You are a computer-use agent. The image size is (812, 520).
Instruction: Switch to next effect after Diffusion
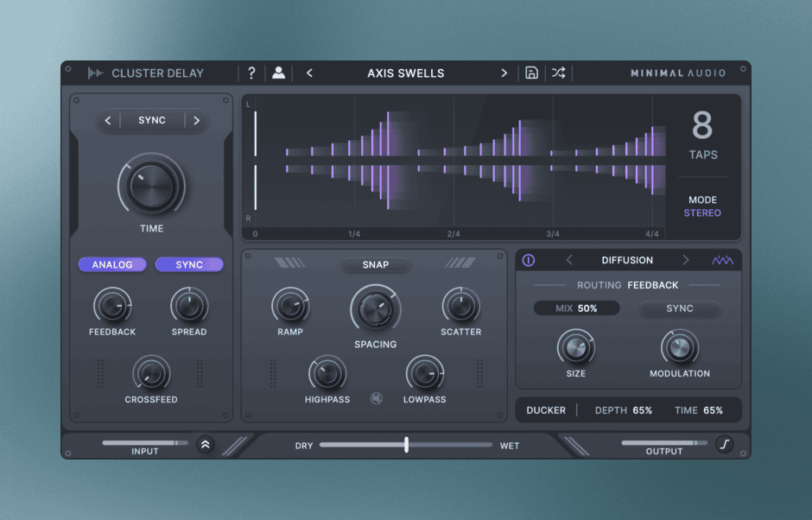point(686,260)
